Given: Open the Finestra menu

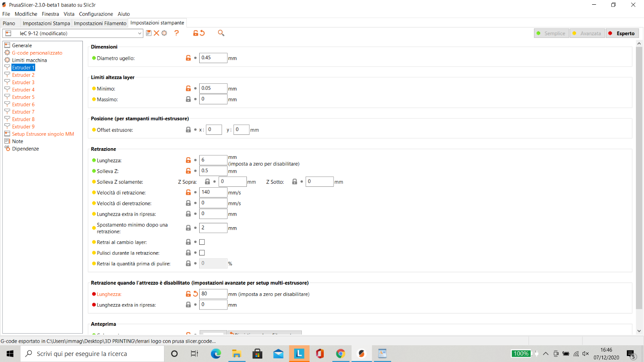Looking at the screenshot, I should pyautogui.click(x=50, y=14).
